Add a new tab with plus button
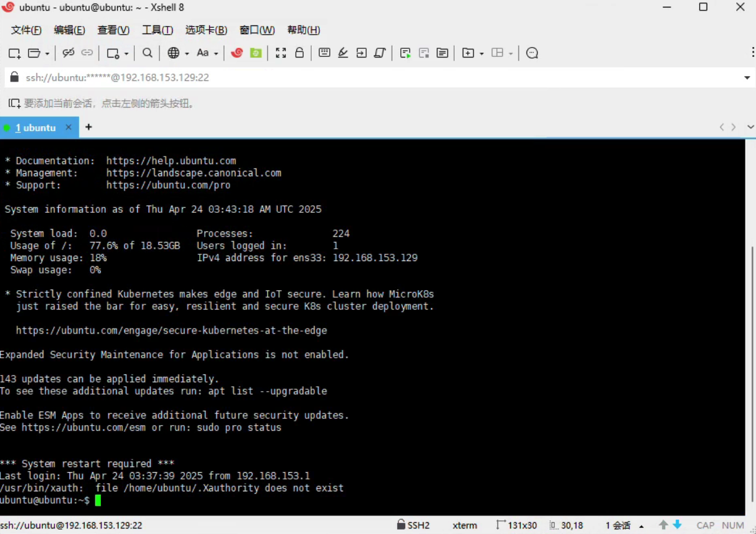 (88, 127)
